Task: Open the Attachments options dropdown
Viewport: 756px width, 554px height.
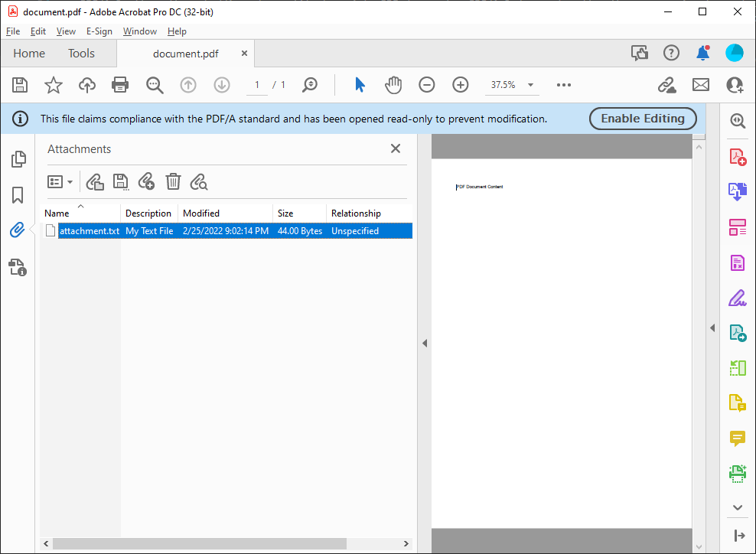Action: pos(60,182)
